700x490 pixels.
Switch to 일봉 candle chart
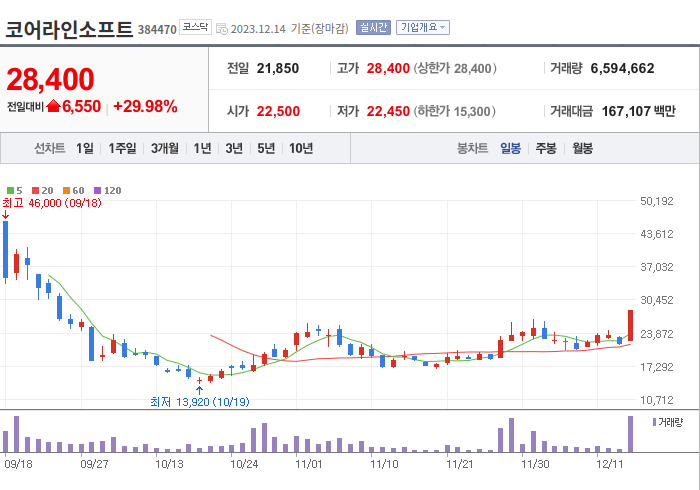click(x=510, y=148)
